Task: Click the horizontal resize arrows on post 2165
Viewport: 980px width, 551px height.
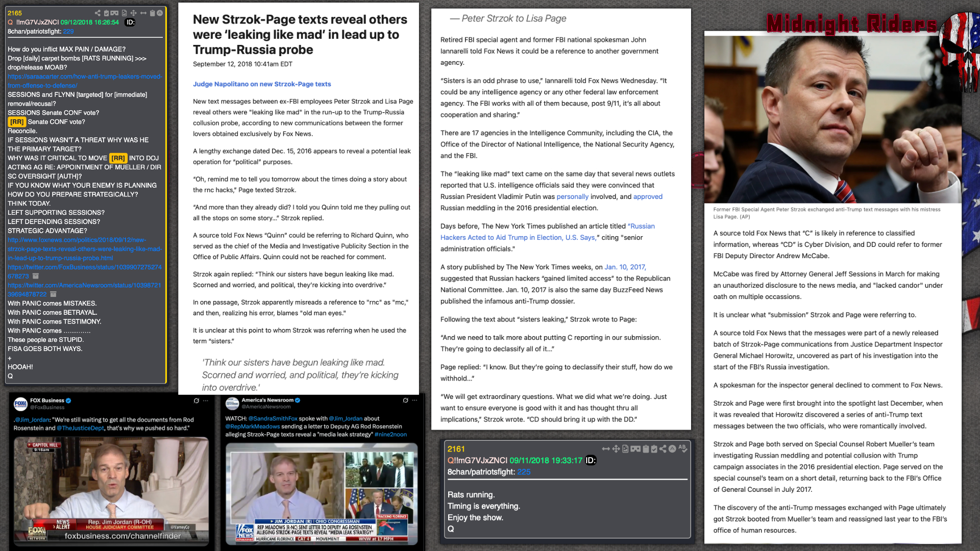Action: (x=143, y=13)
